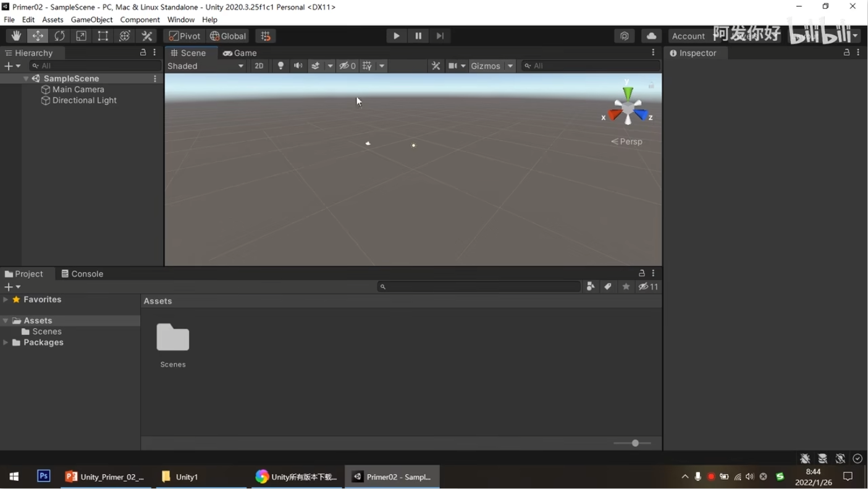
Task: Select the Scale tool
Action: pyautogui.click(x=81, y=36)
